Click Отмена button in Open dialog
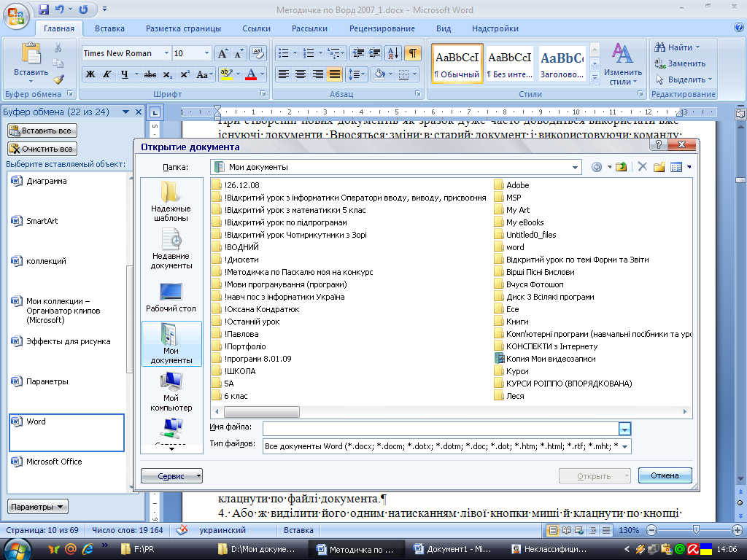Screen dimensions: 747x560 click(x=665, y=475)
